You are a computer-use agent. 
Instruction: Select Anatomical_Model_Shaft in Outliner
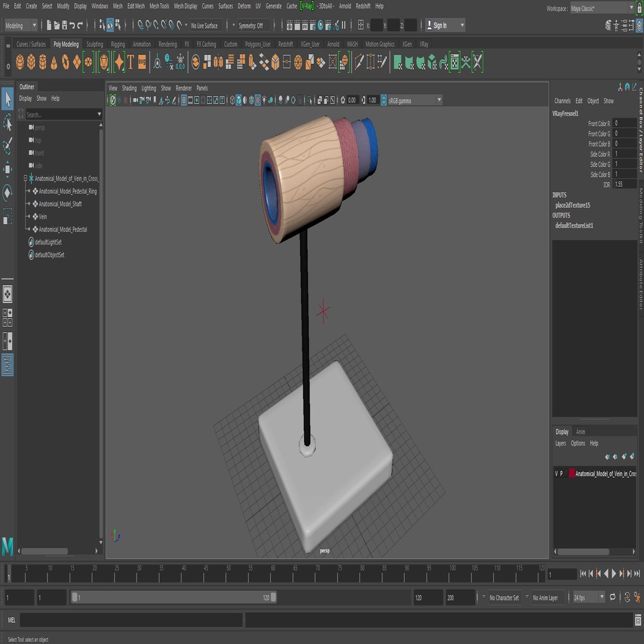60,204
